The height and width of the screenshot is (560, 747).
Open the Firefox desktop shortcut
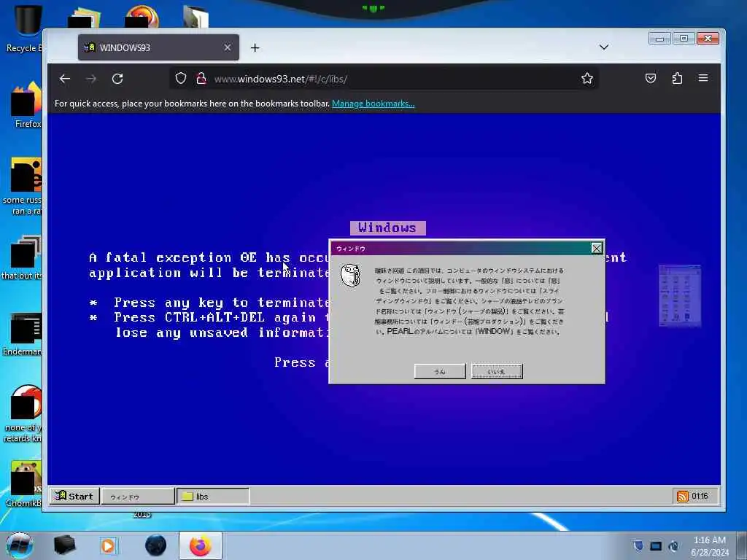click(x=26, y=105)
